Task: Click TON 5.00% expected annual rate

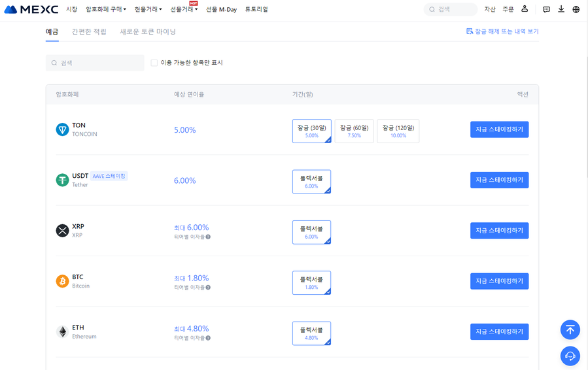Action: [x=185, y=130]
